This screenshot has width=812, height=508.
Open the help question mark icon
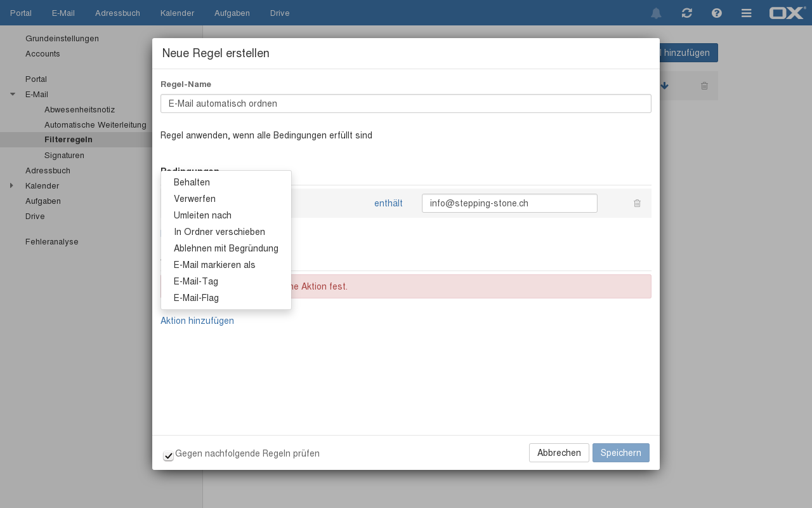(717, 13)
